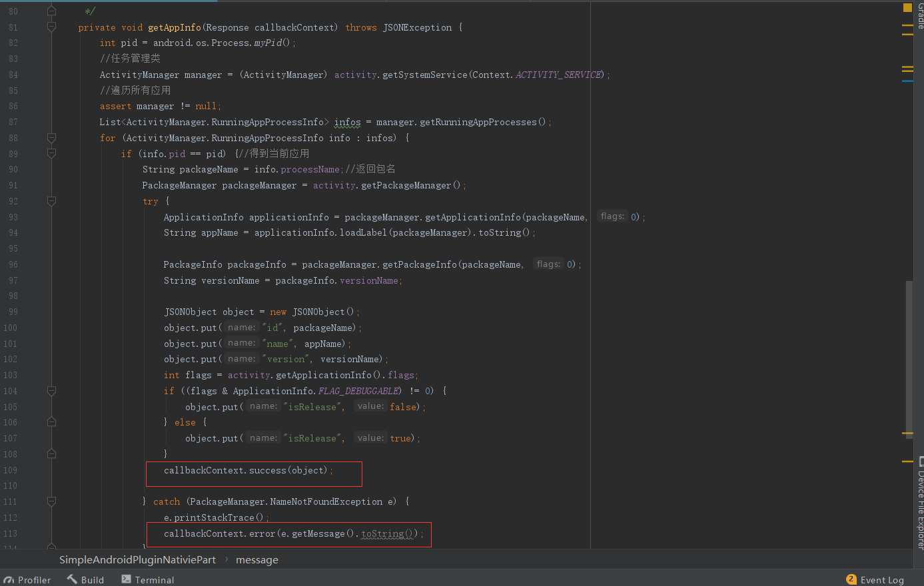924x586 pixels.
Task: Click the underlined infos variable on line 87
Action: pos(347,122)
